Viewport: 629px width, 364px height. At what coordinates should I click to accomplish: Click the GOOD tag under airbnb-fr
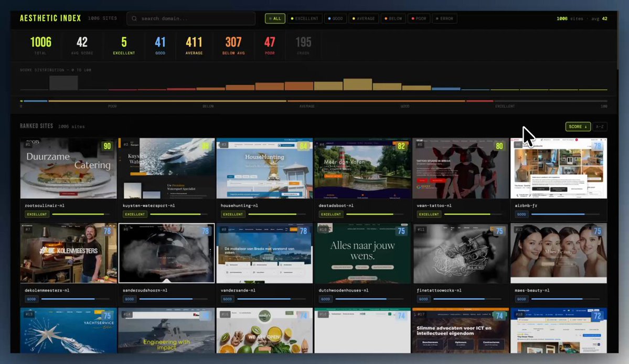[x=521, y=215]
